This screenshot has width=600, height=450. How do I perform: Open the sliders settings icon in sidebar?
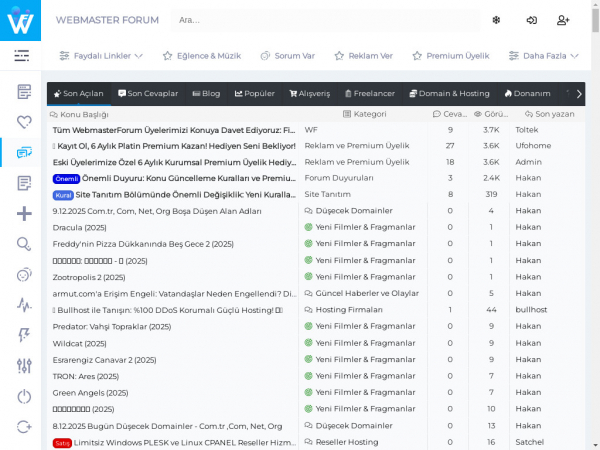tap(24, 366)
